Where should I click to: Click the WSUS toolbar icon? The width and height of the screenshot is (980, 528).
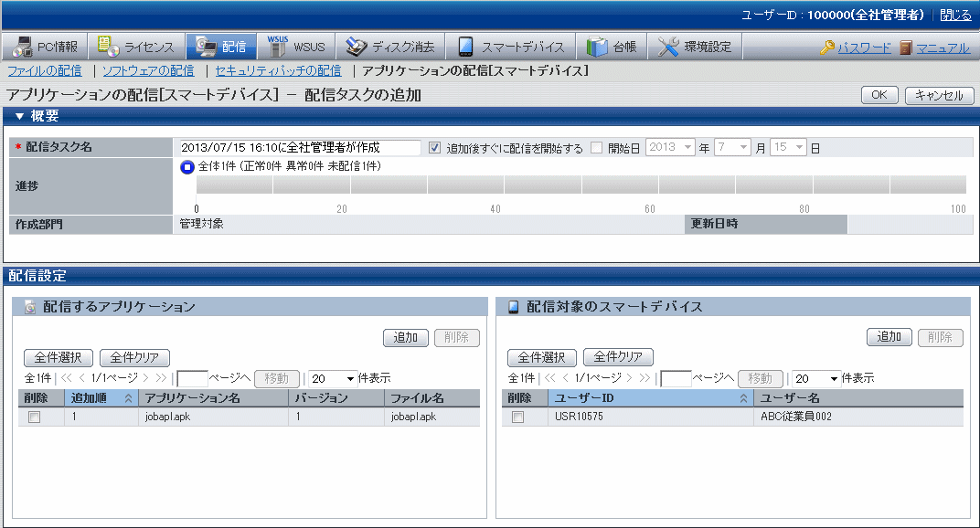tap(278, 46)
